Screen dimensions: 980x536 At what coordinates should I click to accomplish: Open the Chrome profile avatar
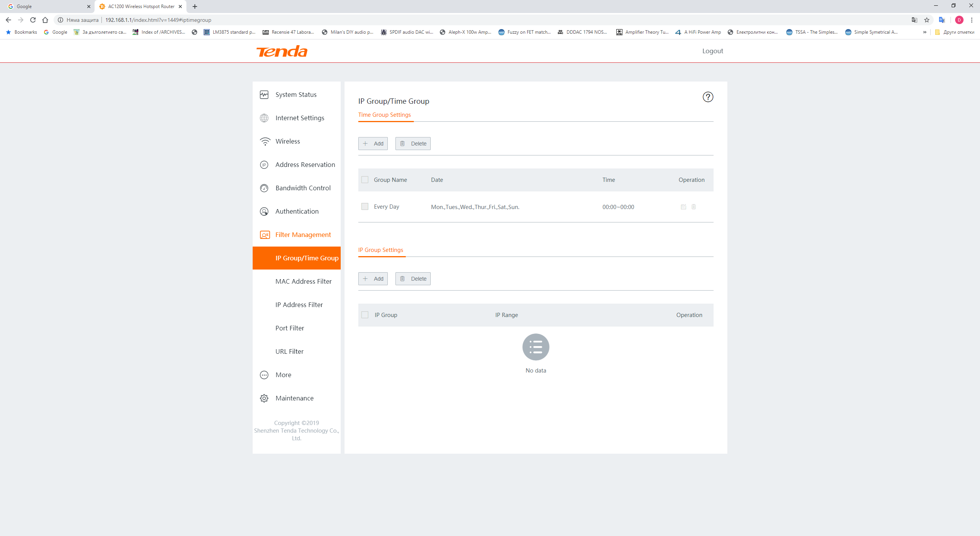[x=959, y=20]
